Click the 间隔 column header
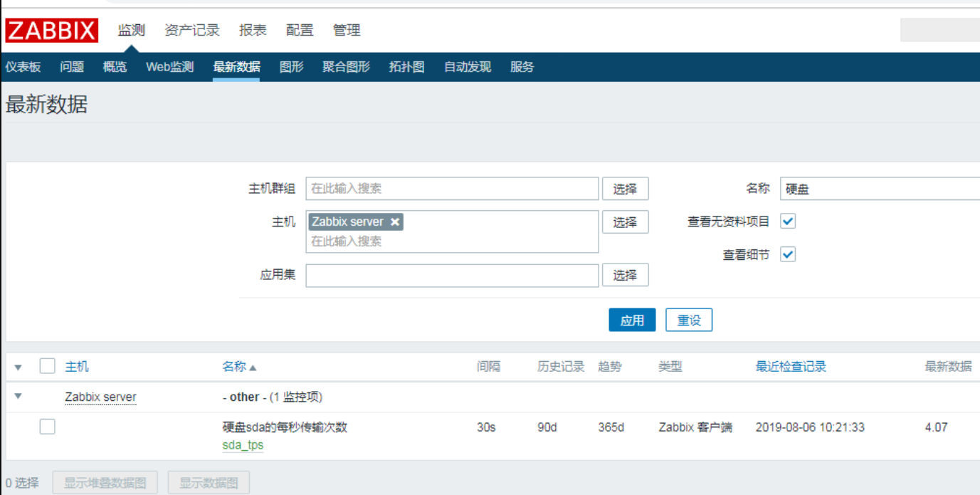Viewport: 980px width, 495px height. click(488, 367)
